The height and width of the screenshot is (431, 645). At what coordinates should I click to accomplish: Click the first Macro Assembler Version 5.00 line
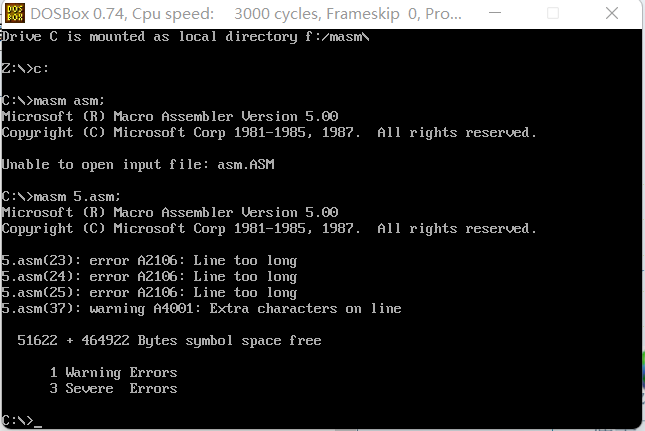pyautogui.click(x=170, y=116)
